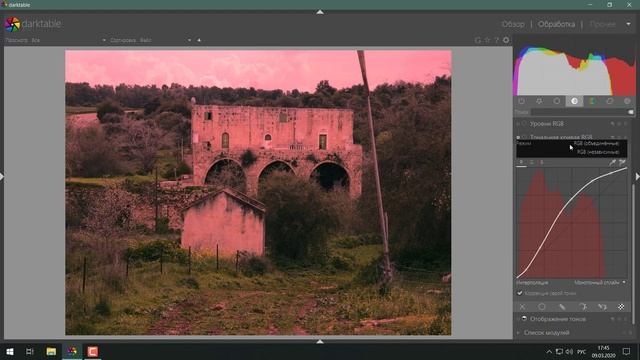Collapse top panel using top arrow
640x360 pixels.
tap(320, 12)
